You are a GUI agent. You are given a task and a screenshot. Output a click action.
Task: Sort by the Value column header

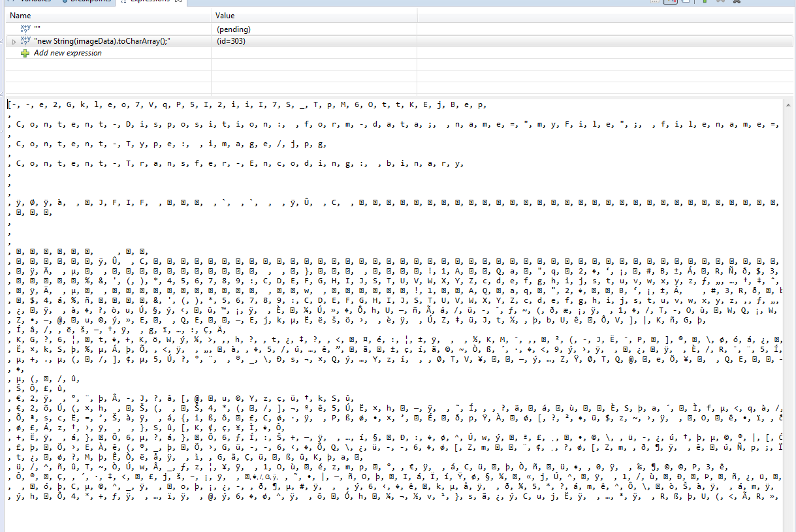[x=315, y=15]
